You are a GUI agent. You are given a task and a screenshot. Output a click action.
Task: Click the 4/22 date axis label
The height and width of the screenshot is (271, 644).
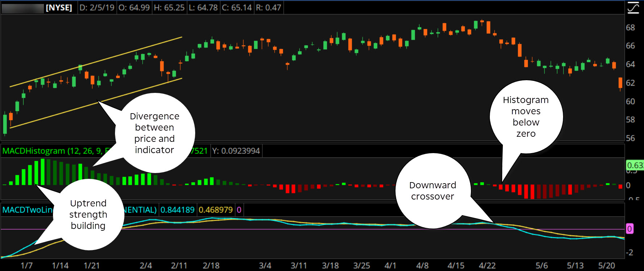pos(487,266)
